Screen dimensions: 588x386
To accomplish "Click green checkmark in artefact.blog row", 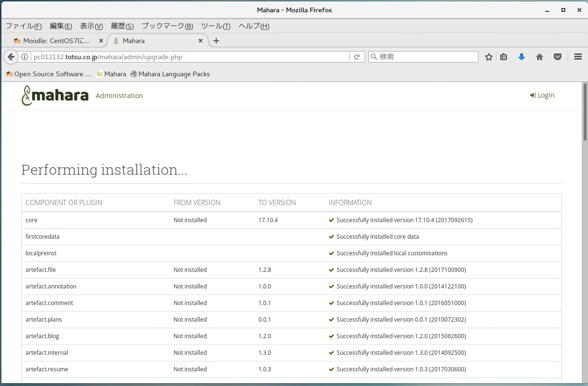I will pos(331,336).
